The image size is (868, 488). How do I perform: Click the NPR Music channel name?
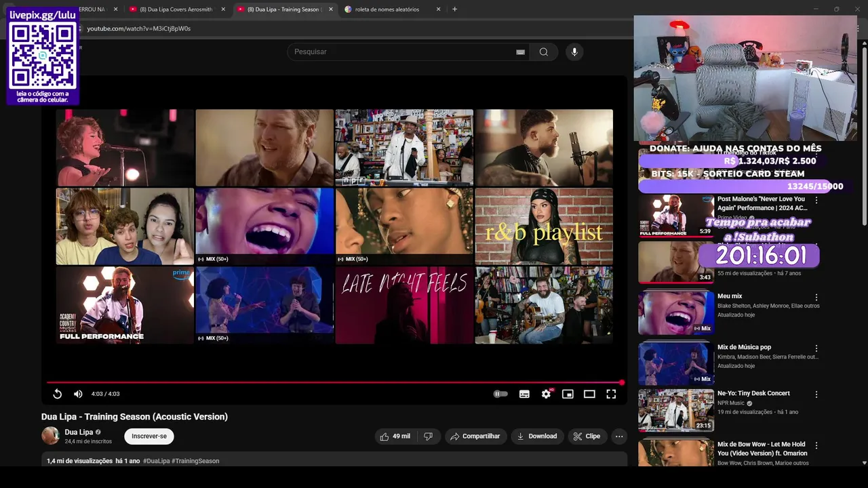[731, 403]
